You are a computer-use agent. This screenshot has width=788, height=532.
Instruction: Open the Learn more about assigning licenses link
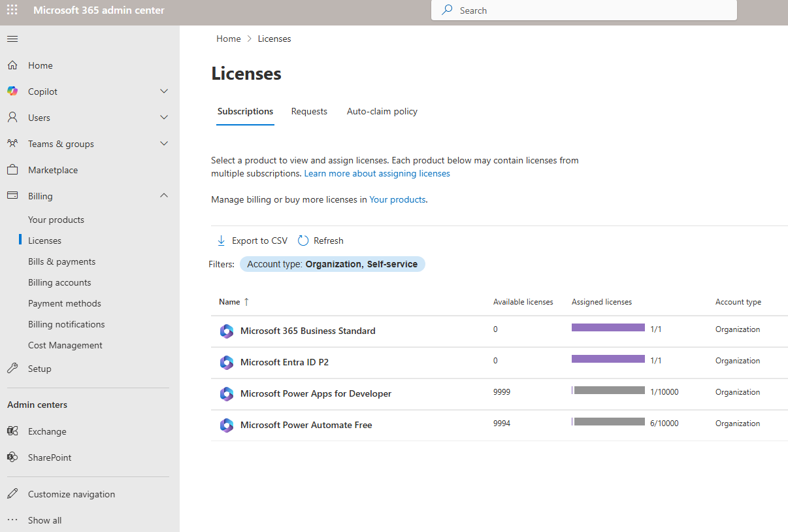377,173
